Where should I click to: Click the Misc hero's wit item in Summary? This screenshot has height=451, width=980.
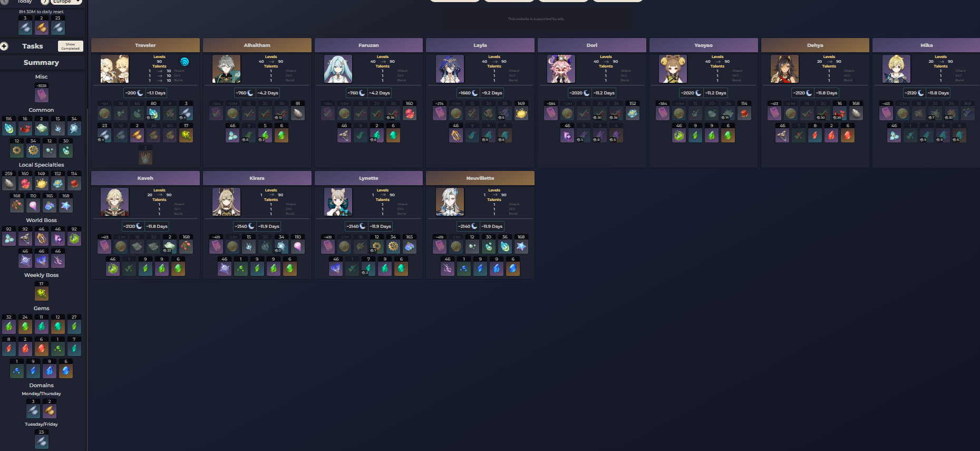42,93
